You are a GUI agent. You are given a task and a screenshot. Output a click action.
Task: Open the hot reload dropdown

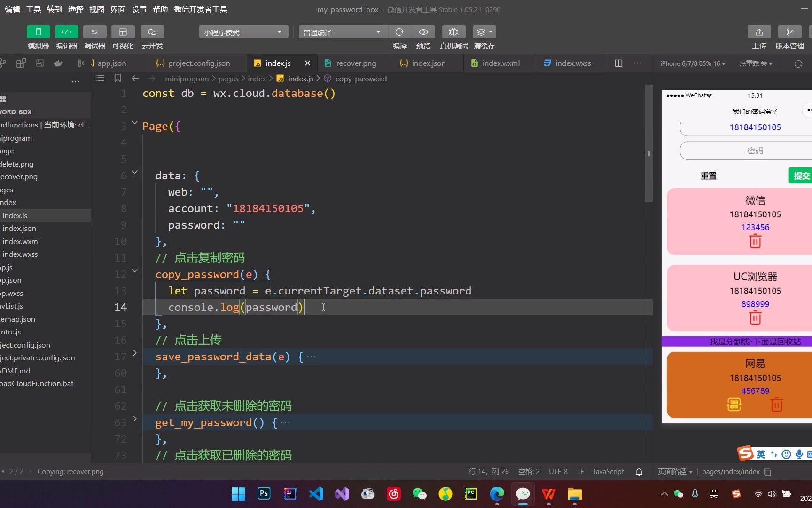point(756,63)
